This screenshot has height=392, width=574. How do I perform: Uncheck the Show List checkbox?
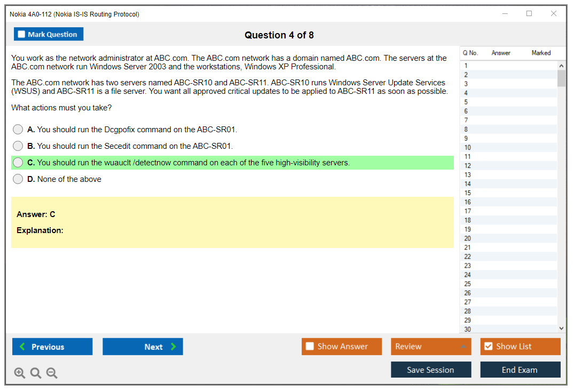click(x=488, y=347)
